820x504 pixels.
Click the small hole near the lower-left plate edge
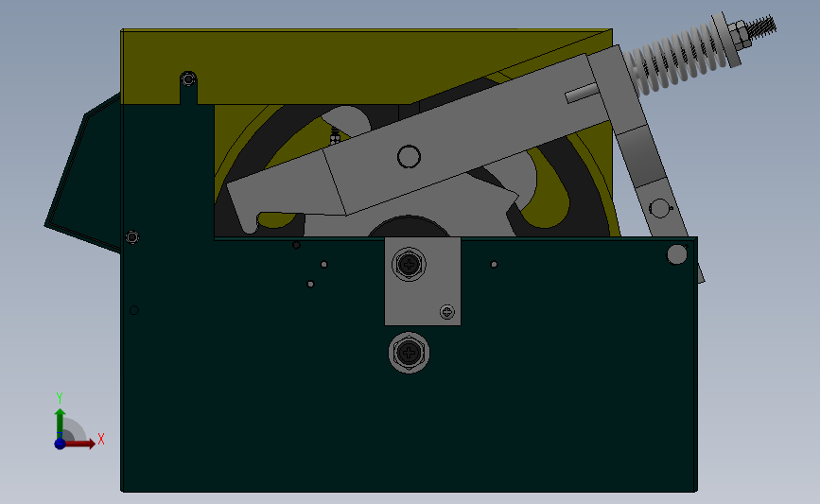click(134, 310)
